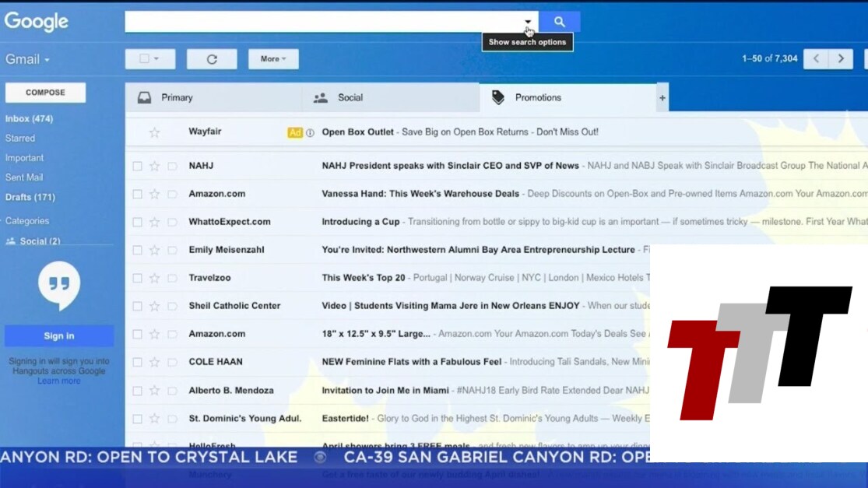Select the COLE HAAN email checkbox
Viewport: 868px width, 488px height.
(x=137, y=362)
